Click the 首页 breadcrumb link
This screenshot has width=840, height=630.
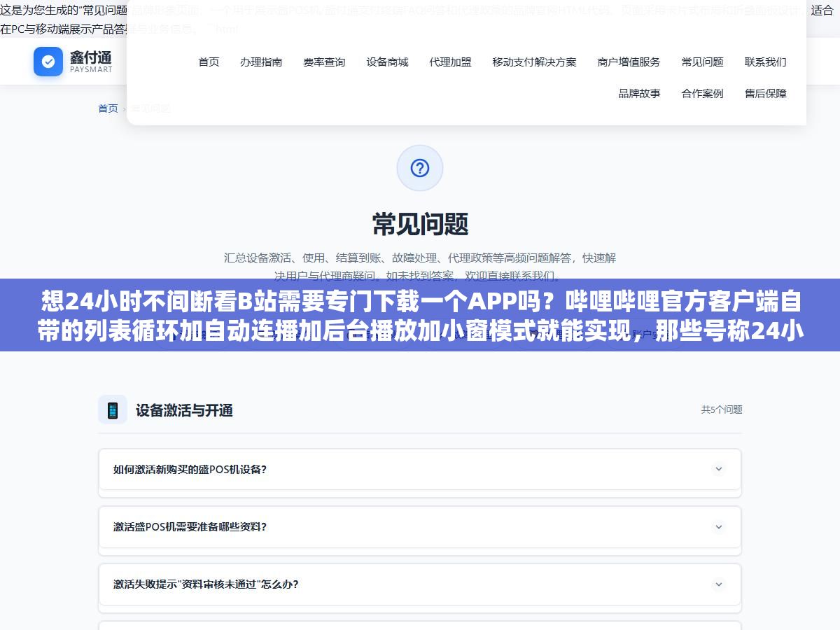(x=108, y=108)
